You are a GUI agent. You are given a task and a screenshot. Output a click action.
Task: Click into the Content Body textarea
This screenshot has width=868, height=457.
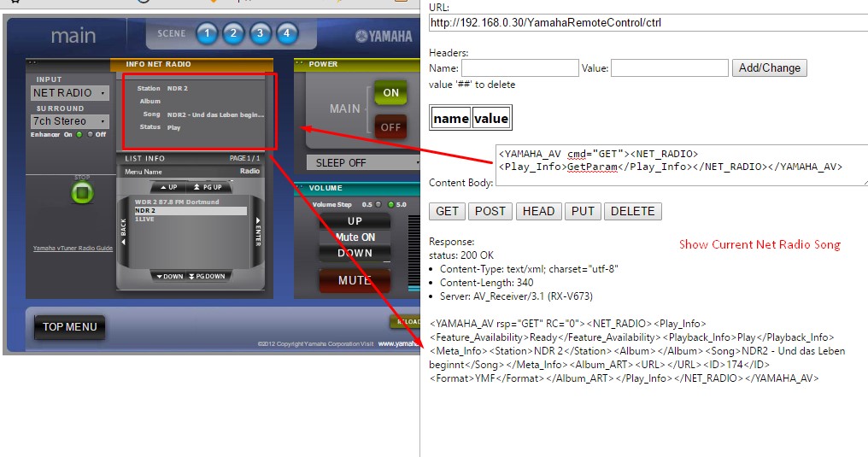click(682, 165)
